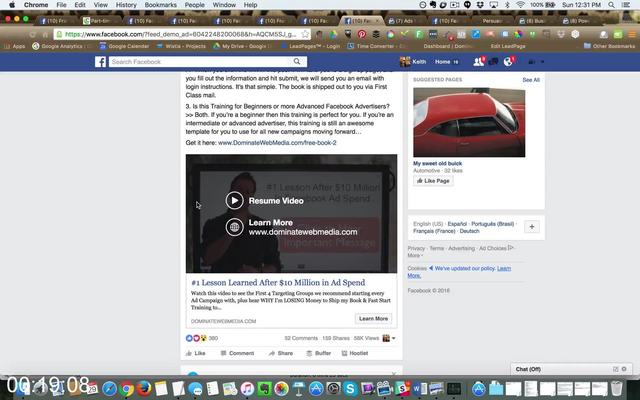Click the Spotlight search icon in menu bar
The width and height of the screenshot is (640, 400).
pyautogui.click(x=611, y=5)
